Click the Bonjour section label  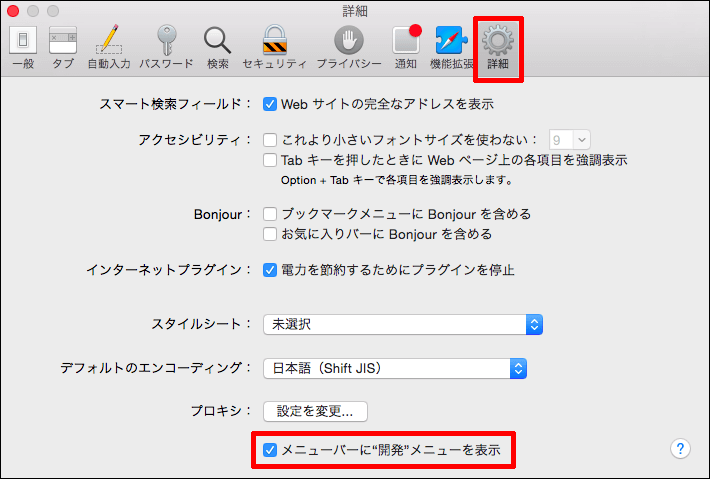222,214
